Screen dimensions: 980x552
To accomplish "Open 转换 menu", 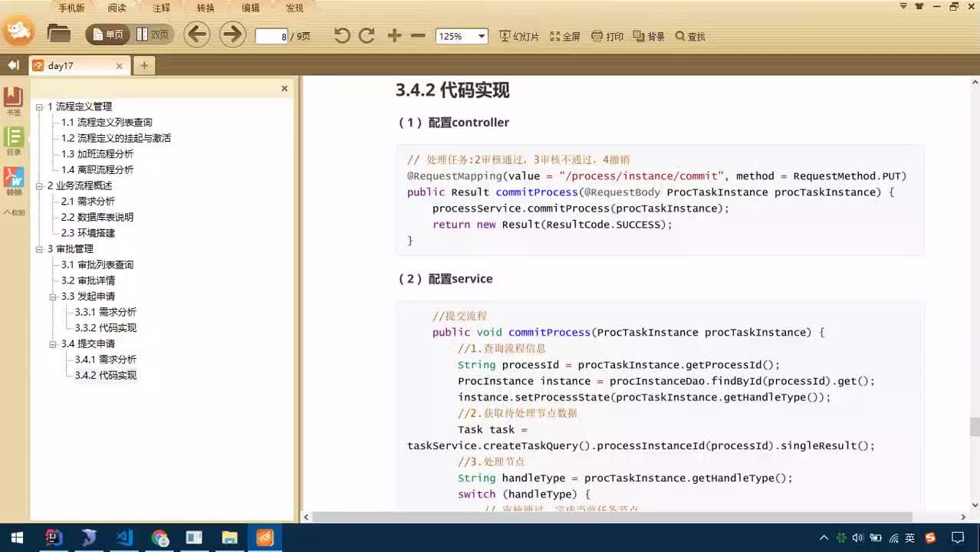I will click(206, 8).
